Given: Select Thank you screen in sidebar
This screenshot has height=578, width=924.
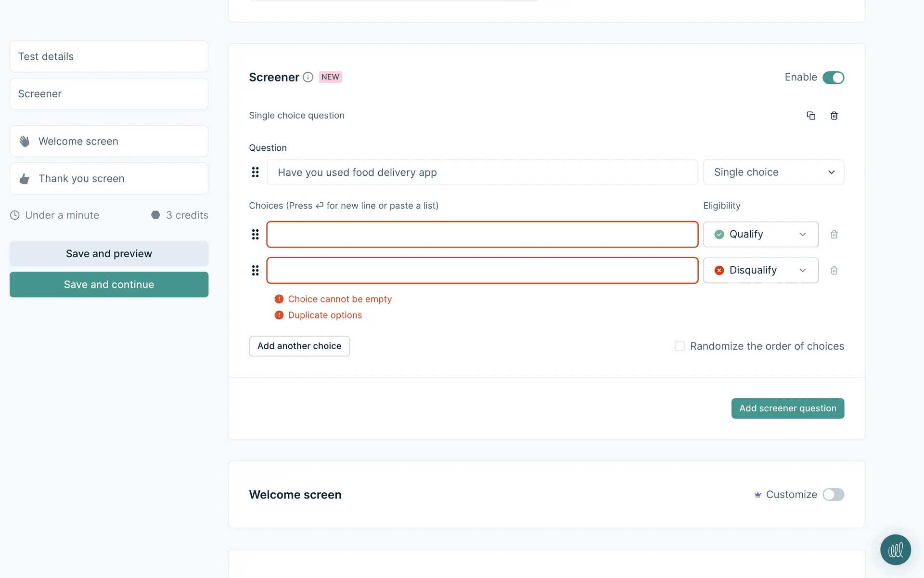Looking at the screenshot, I should pos(109,179).
